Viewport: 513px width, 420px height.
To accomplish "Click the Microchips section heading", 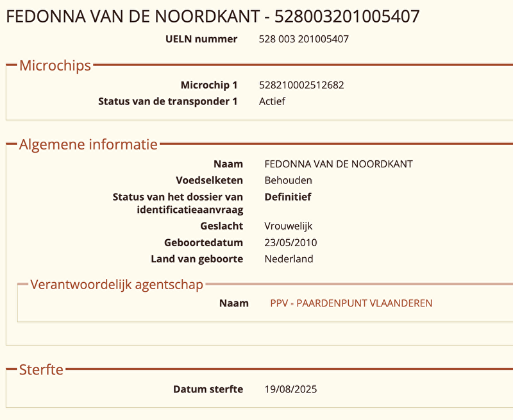I will click(55, 65).
